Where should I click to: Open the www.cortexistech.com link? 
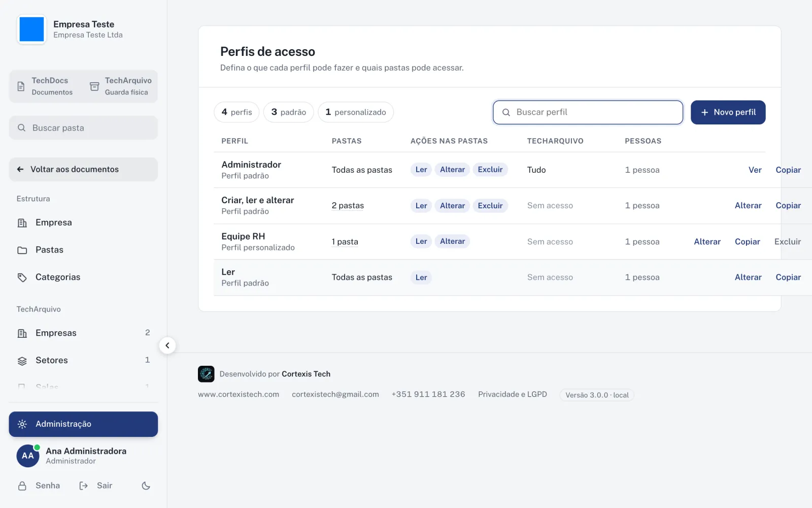(239, 394)
